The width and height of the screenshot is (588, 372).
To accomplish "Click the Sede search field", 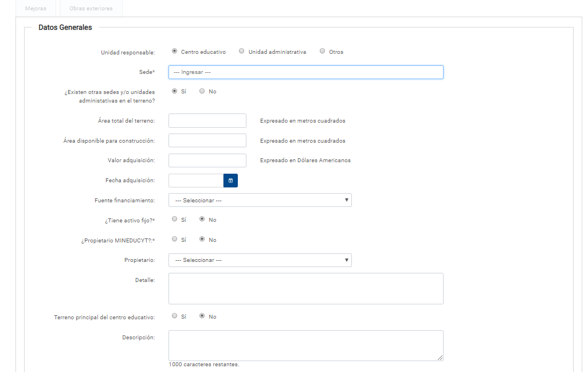I will coord(305,72).
